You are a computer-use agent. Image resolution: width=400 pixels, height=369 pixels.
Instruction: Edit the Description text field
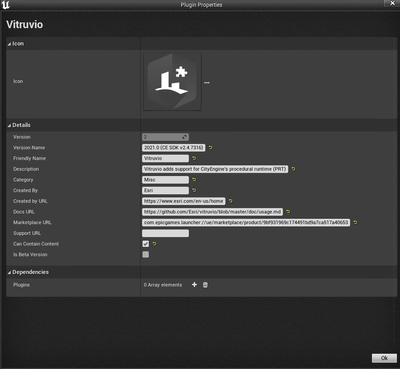[215, 169]
